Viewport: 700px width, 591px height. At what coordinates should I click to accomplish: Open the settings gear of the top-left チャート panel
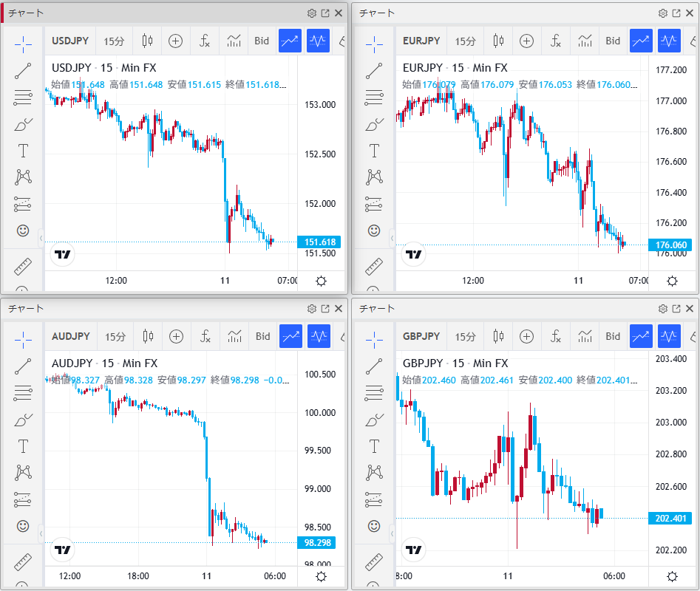point(312,13)
